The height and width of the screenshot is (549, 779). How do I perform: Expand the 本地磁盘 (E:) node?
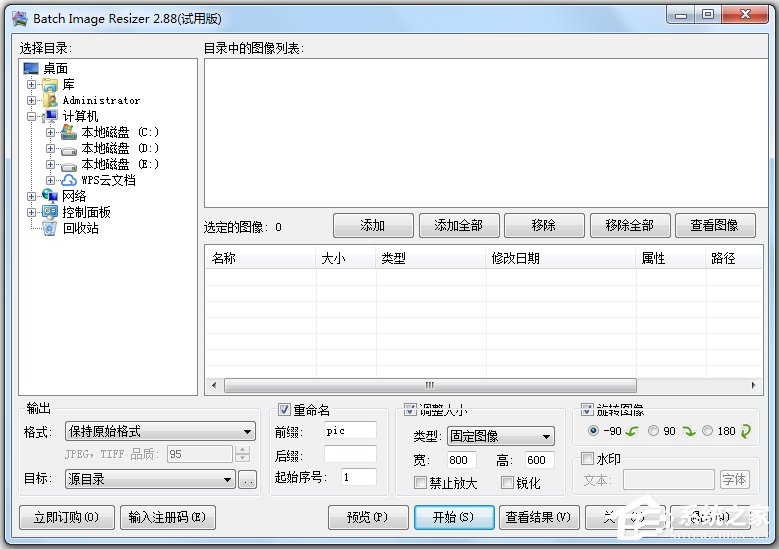tap(50, 164)
